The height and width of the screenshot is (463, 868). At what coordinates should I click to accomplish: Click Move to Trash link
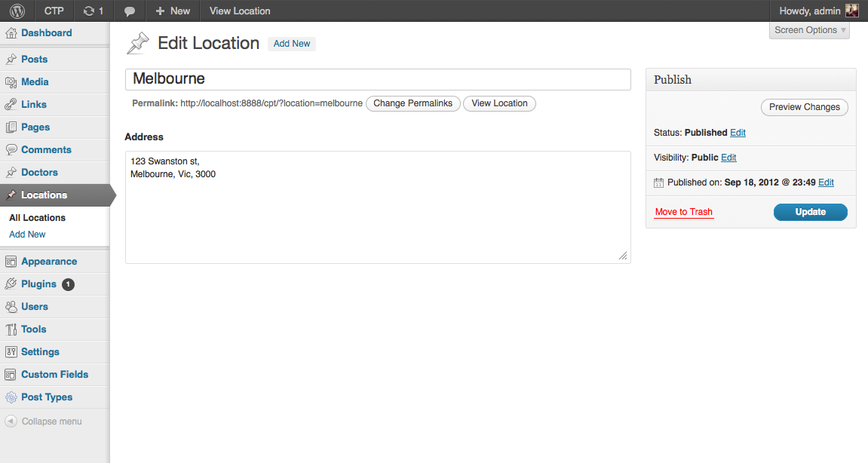(x=683, y=212)
